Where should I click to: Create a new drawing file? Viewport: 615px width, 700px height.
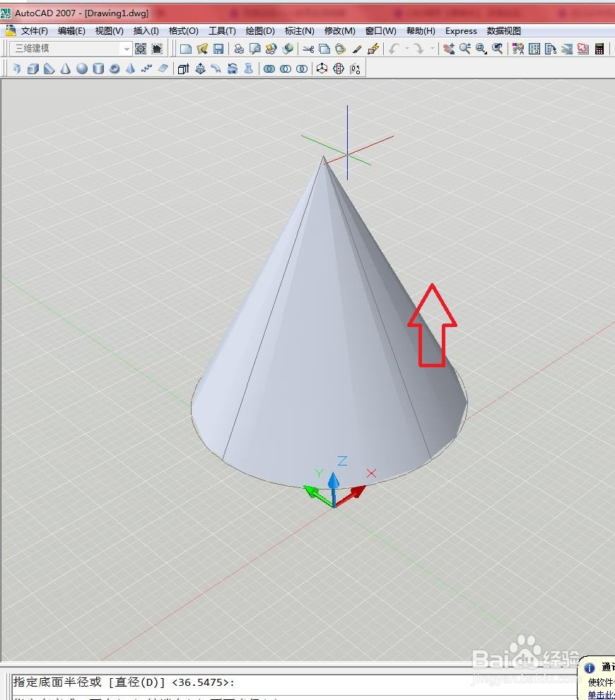pos(186,49)
